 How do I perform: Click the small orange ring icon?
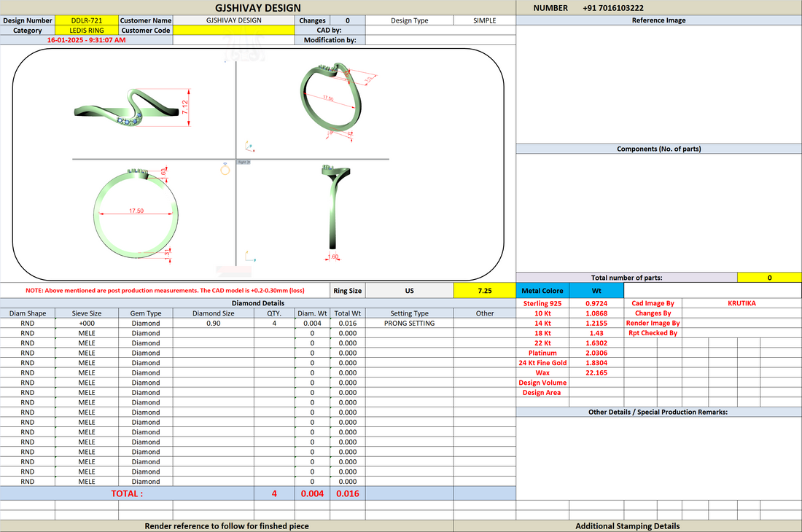coord(225,169)
